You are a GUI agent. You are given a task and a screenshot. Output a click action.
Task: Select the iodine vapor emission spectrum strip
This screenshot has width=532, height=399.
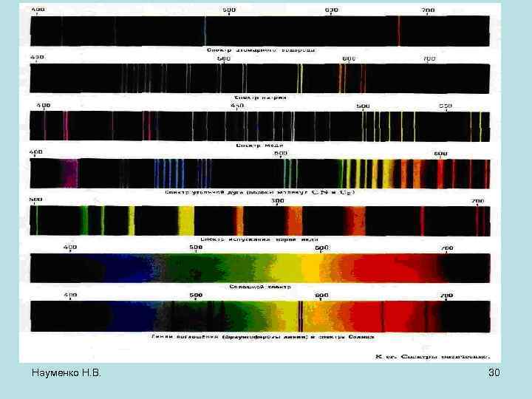(260, 221)
